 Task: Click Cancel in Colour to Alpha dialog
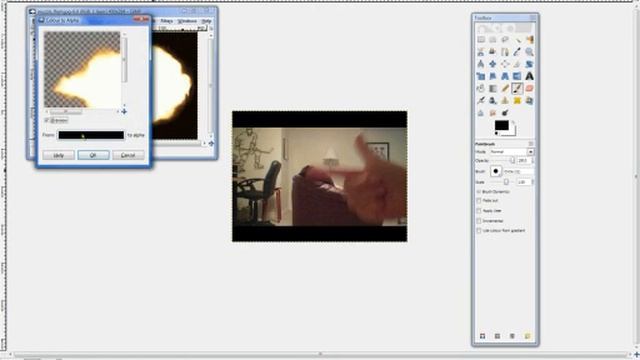(x=128, y=155)
